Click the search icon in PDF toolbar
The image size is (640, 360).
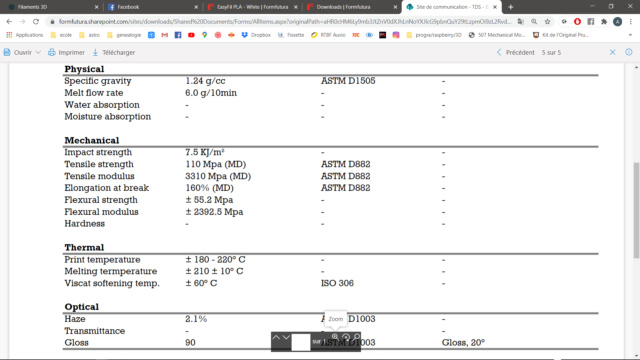point(357,337)
